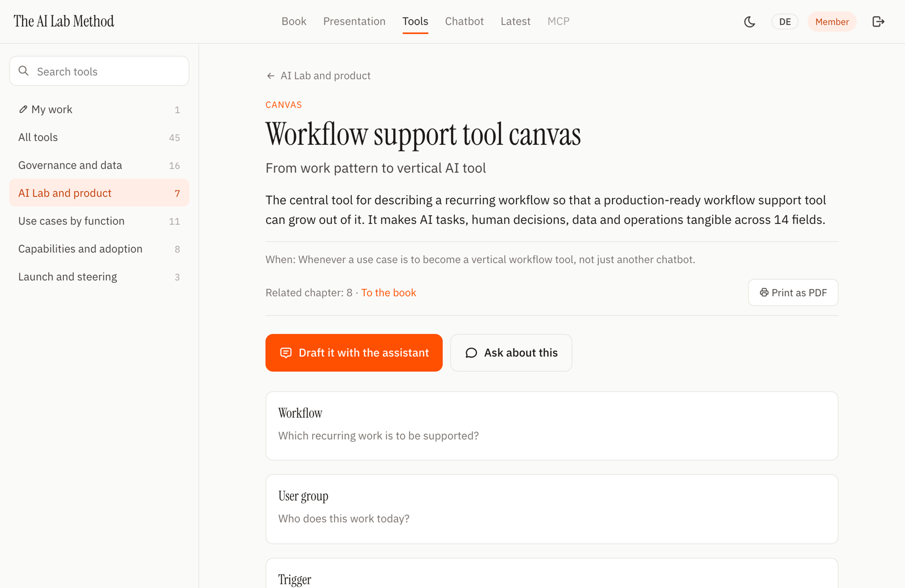905x588 pixels.
Task: Open the MCP tab
Action: 558,21
